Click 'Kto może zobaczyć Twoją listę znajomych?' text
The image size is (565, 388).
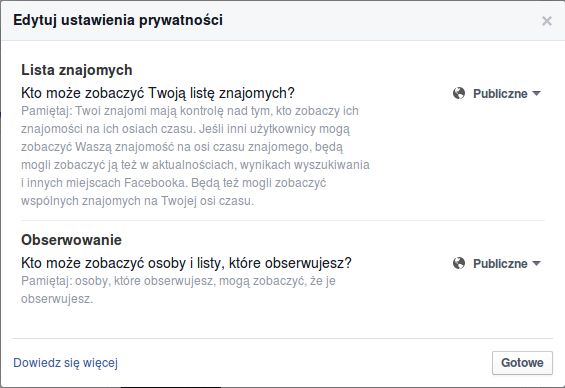coord(158,93)
